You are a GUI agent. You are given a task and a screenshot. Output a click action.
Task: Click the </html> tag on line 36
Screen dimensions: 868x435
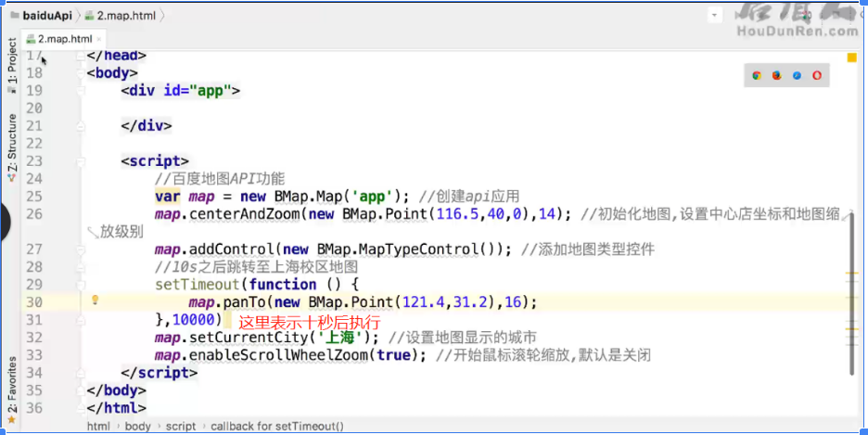pyautogui.click(x=117, y=408)
